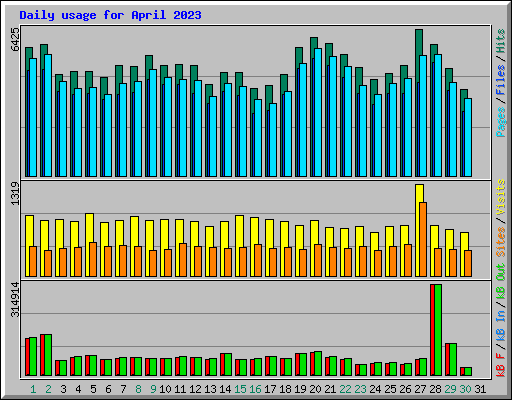The width and height of the screenshot is (512, 400).
Task: Click the green kB Out bar for day 2
Action: point(48,355)
